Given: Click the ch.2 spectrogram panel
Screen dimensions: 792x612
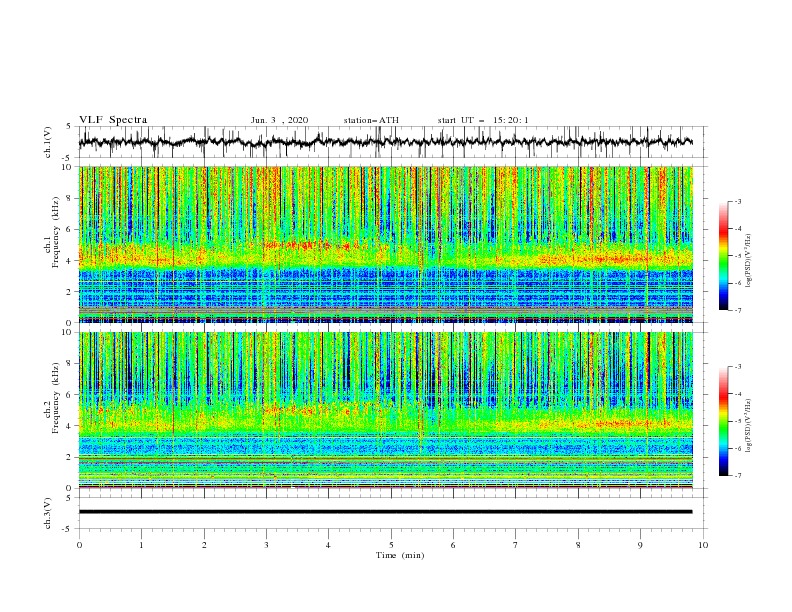Looking at the screenshot, I should [385, 410].
